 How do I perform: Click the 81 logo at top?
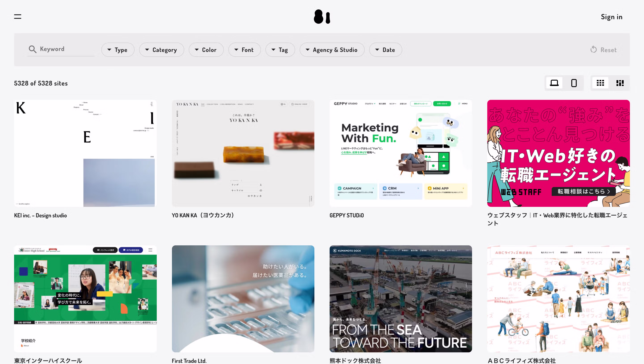coord(322,17)
